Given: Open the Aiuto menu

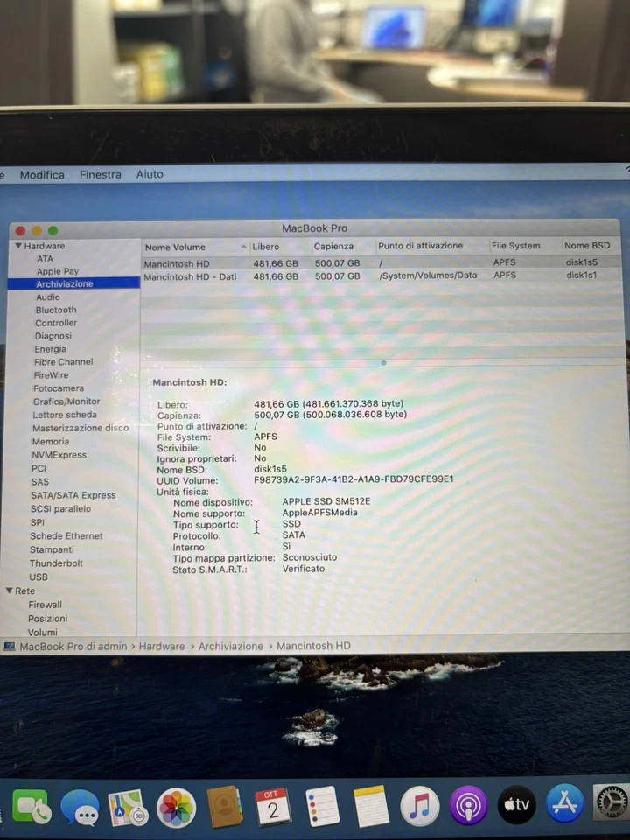Looking at the screenshot, I should [x=150, y=174].
